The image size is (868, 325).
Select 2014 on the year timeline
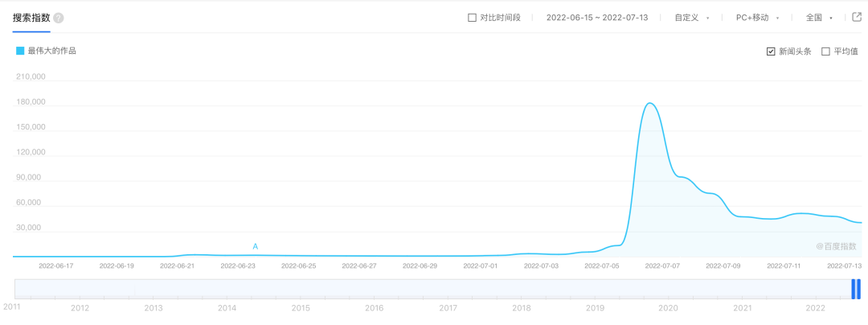pos(227,308)
